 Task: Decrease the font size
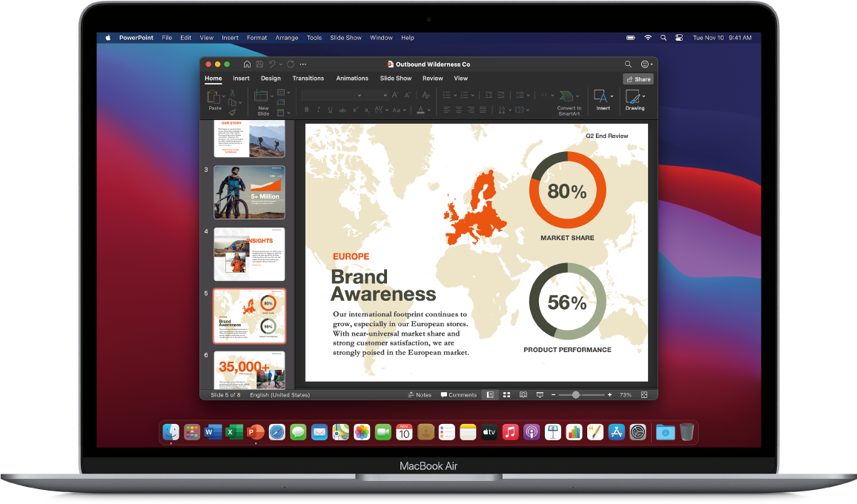pos(407,95)
